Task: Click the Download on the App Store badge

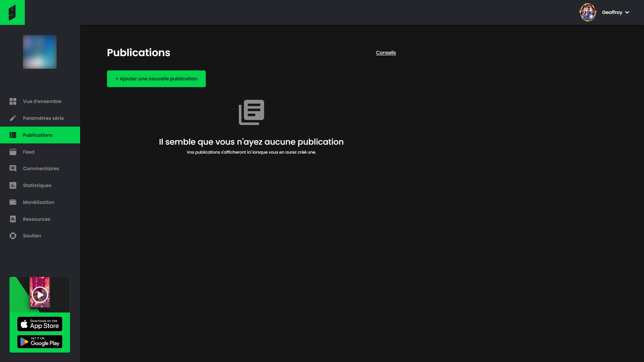Action: click(x=40, y=324)
